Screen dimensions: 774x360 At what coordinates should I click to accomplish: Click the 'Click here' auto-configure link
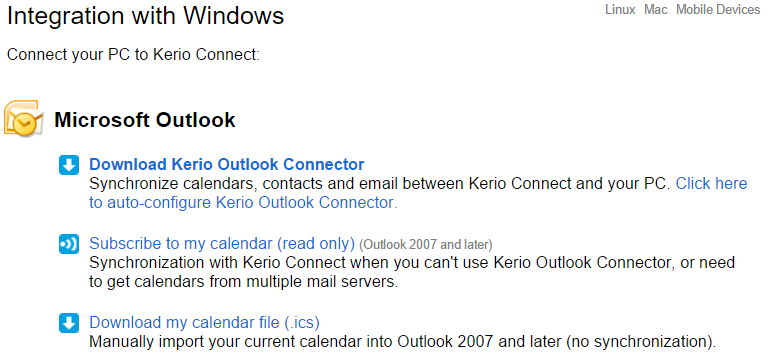click(x=711, y=183)
